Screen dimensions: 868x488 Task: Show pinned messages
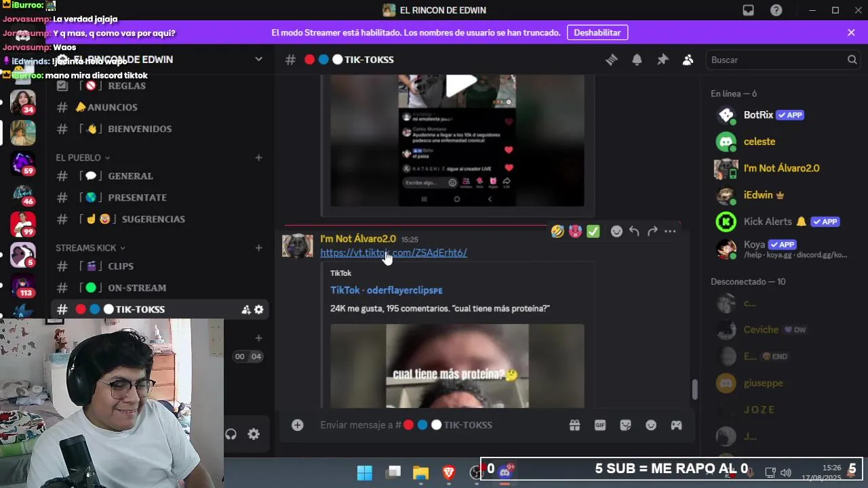[x=663, y=60]
